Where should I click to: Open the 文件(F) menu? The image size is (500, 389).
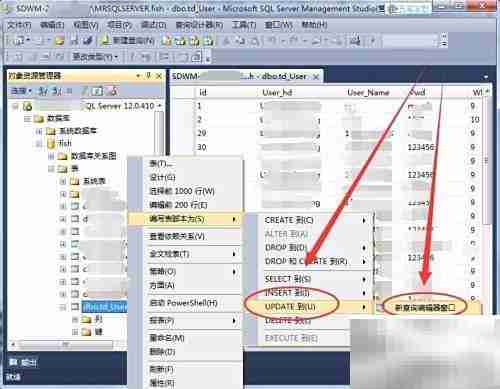(19, 25)
